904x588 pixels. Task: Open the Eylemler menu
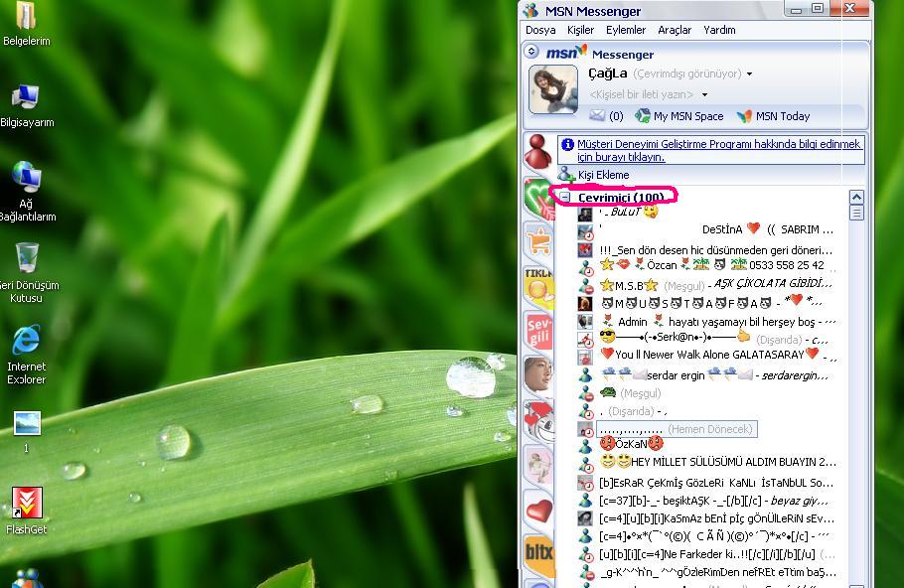click(626, 30)
